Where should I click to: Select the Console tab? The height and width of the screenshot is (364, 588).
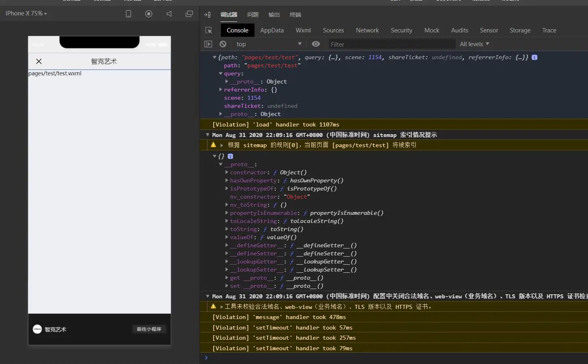[237, 30]
